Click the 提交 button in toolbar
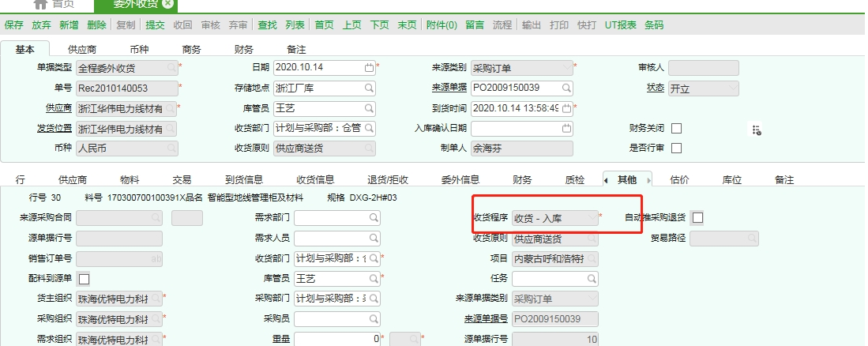The width and height of the screenshot is (868, 346). (155, 25)
